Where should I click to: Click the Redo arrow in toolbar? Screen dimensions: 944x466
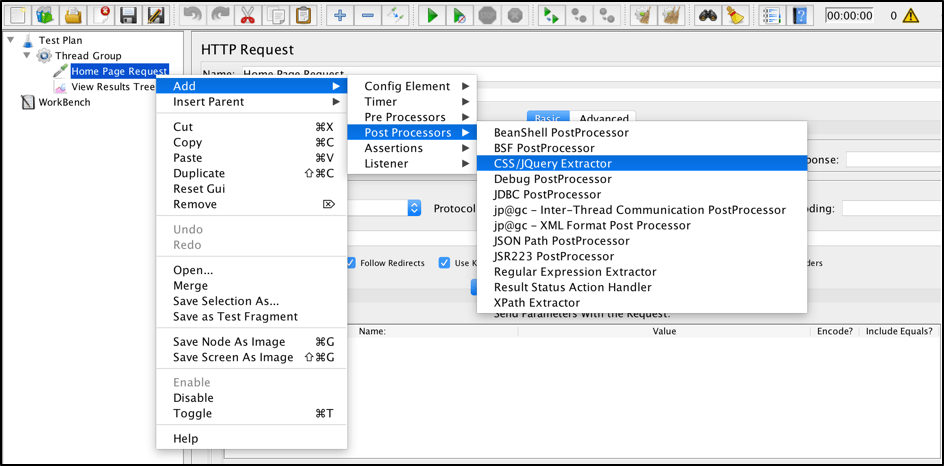(220, 15)
